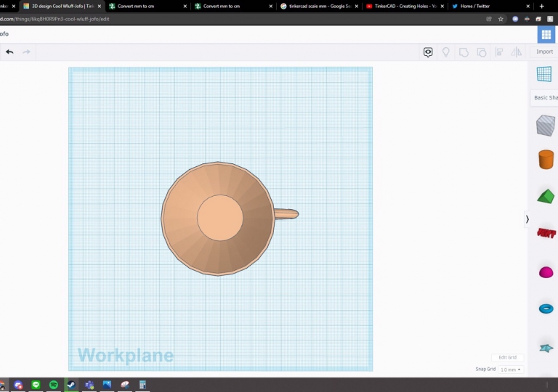The height and width of the screenshot is (392, 558).
Task: Click the Ungroup shapes icon
Action: (x=482, y=53)
